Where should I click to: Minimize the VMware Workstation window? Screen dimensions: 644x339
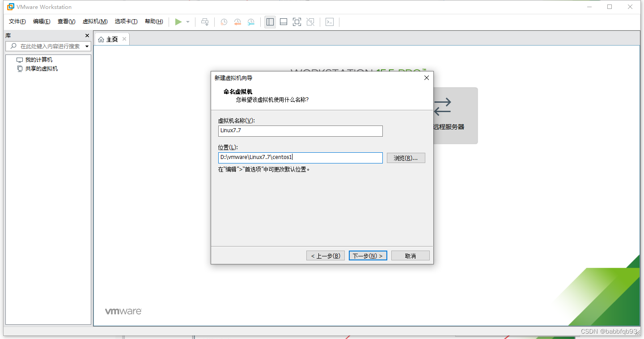[x=589, y=7]
